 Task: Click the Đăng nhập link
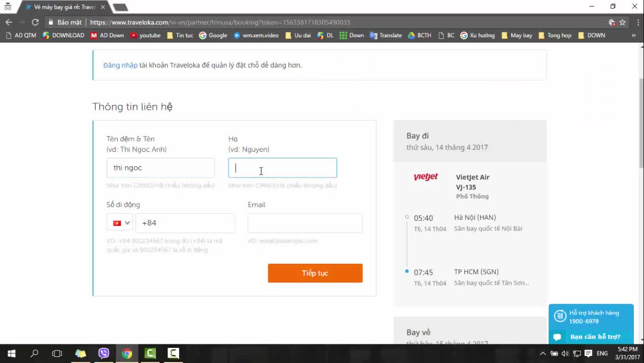(x=120, y=65)
